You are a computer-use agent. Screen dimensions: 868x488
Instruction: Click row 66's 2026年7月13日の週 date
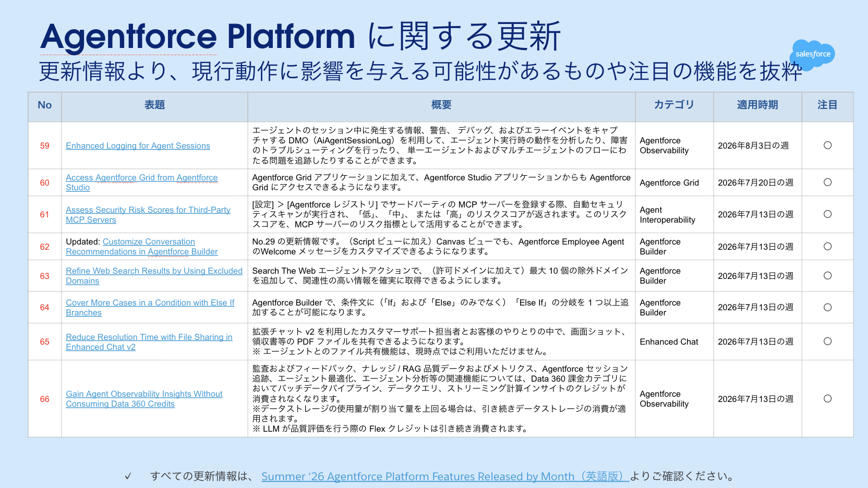[x=755, y=399]
